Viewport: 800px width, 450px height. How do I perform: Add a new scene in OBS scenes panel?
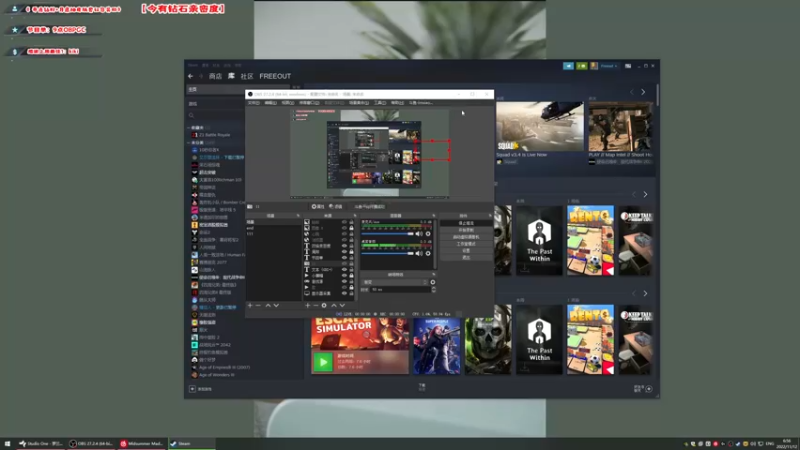250,305
